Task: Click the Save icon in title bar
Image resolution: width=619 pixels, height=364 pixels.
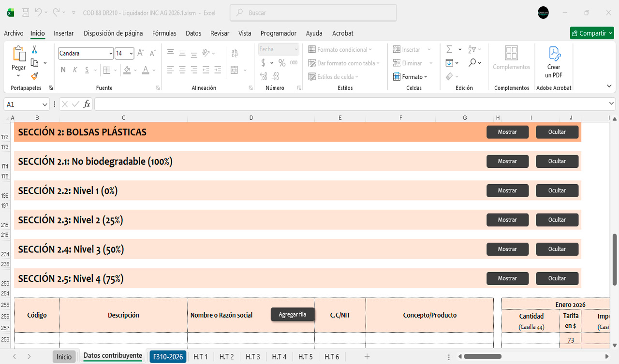Action: (26, 13)
